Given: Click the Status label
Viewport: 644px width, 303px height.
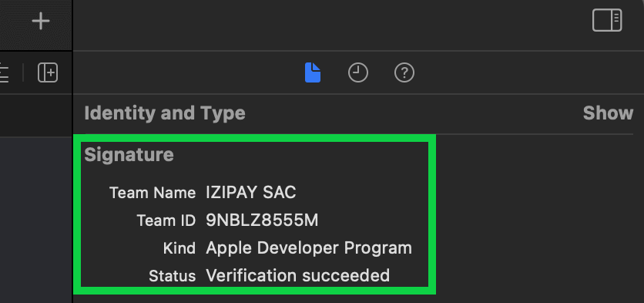Looking at the screenshot, I should click(x=172, y=276).
